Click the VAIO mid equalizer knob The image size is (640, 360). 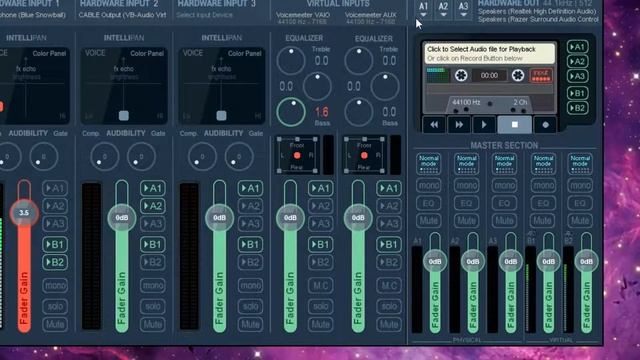317,86
